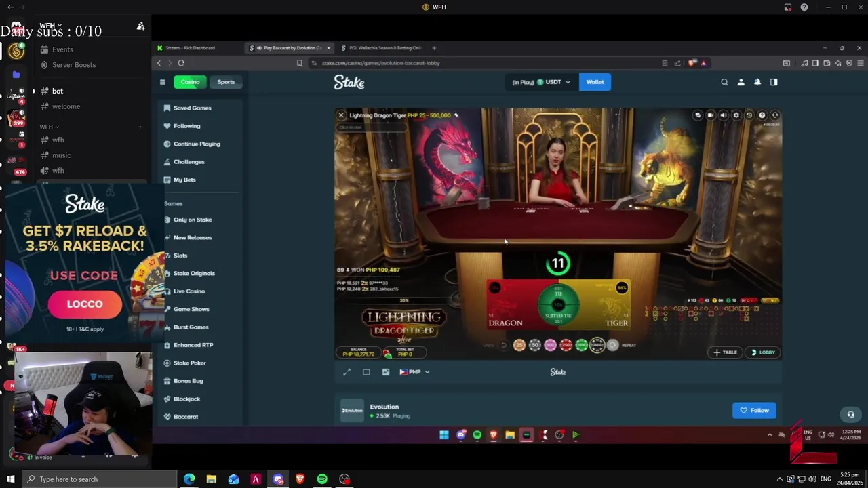Mute the game sound speaker icon
The image size is (868, 488).
[x=723, y=115]
